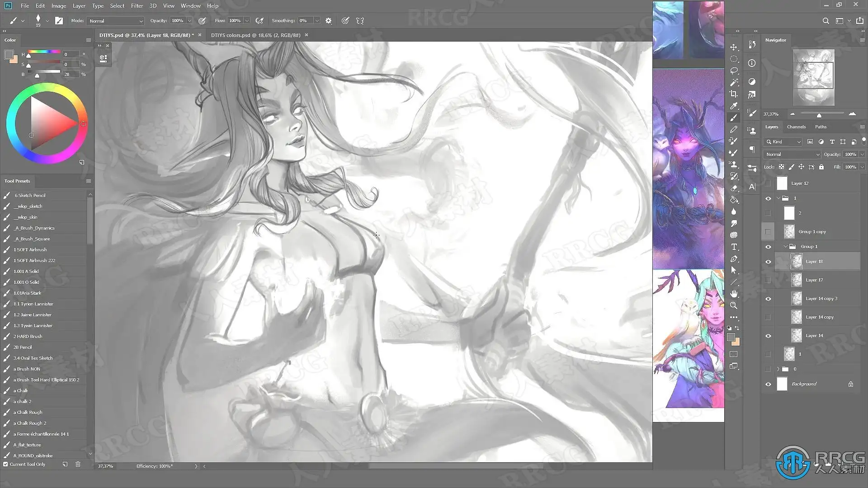This screenshot has height=488, width=868.
Task: Select the Eyedropper tool
Action: point(734,106)
